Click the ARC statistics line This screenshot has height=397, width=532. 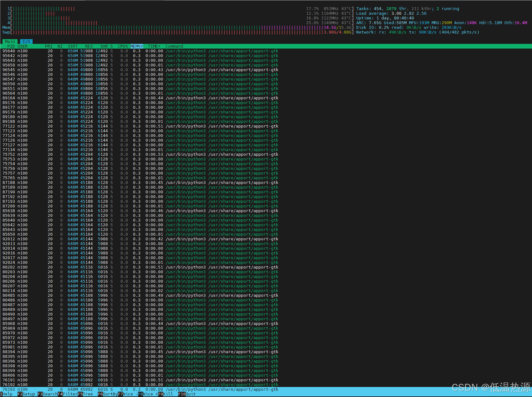(442, 23)
